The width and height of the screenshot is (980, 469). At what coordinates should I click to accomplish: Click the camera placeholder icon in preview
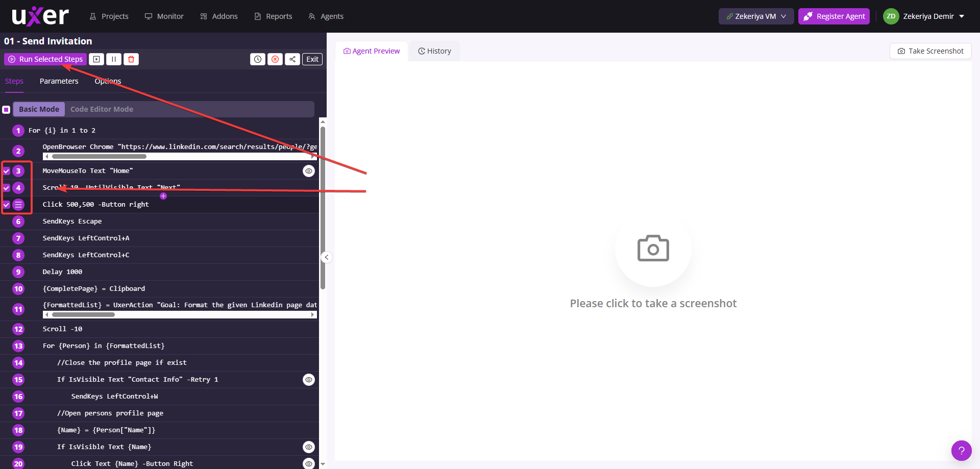coord(653,249)
